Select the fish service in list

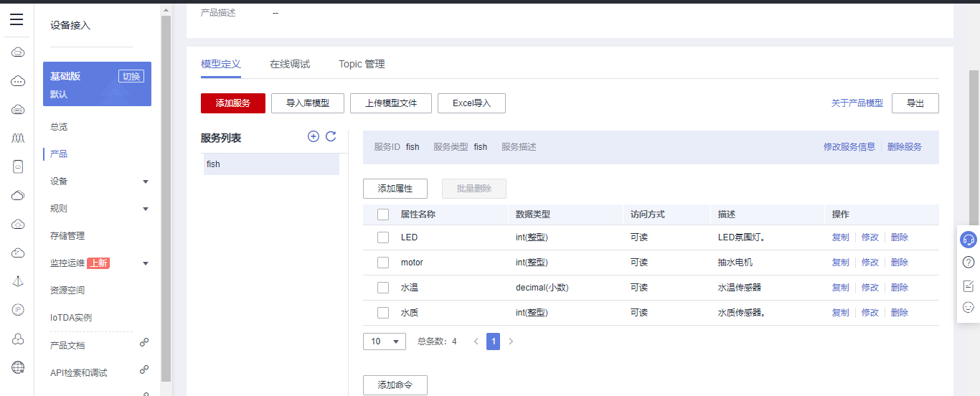pyautogui.click(x=271, y=164)
